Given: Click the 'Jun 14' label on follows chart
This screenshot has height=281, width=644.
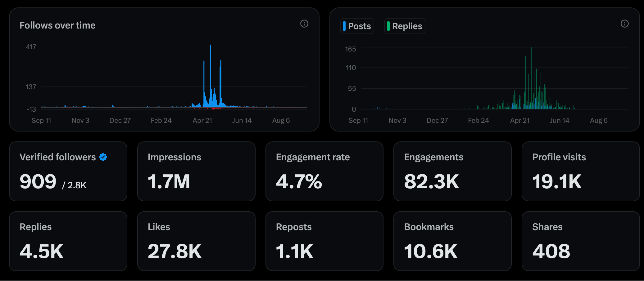Looking at the screenshot, I should pyautogui.click(x=242, y=121).
